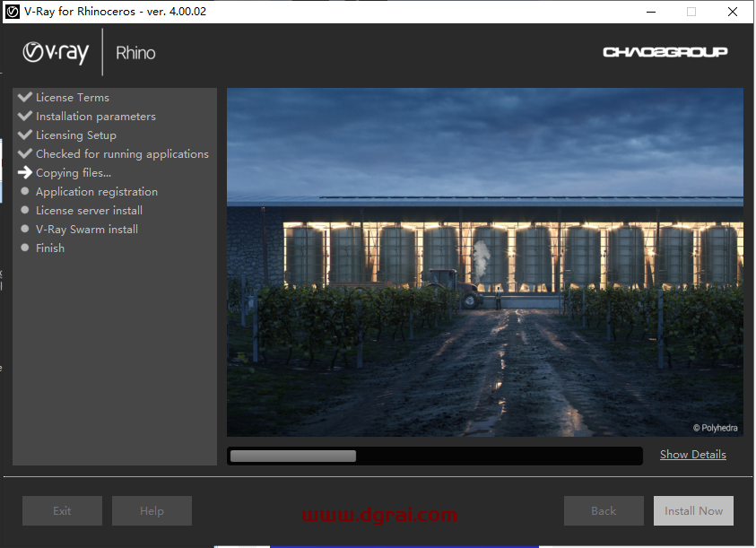This screenshot has width=756, height=548.
Task: Click the checkmark beside License Terms
Action: 25,97
